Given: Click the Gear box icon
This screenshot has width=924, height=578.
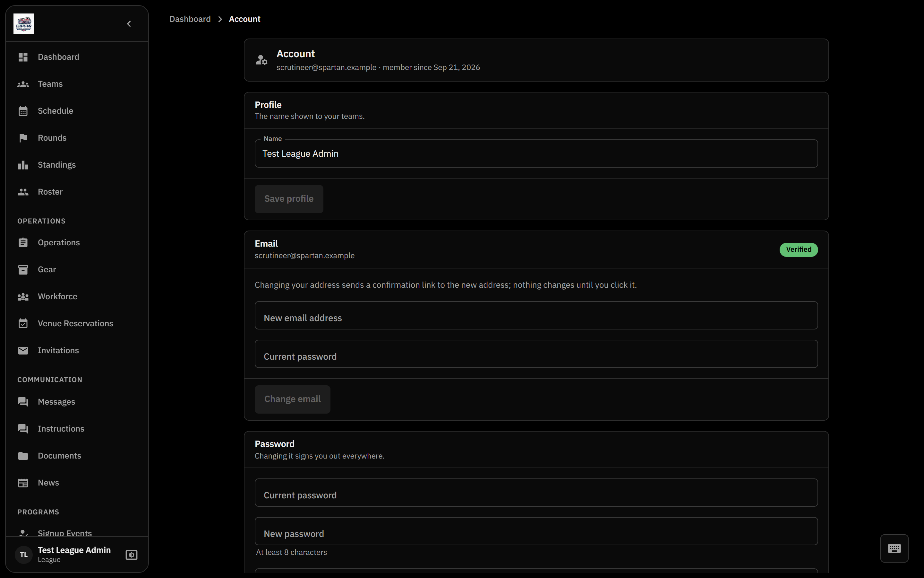Looking at the screenshot, I should [23, 269].
